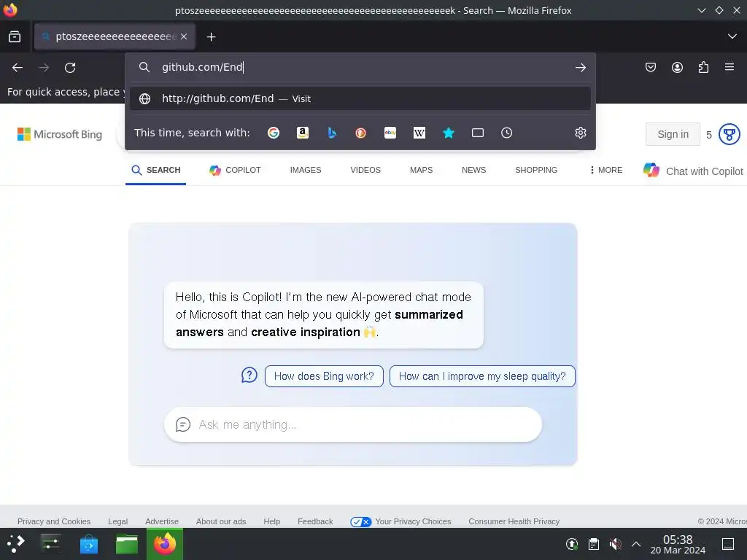Reload the current page
The height and width of the screenshot is (560, 747).
70,68
